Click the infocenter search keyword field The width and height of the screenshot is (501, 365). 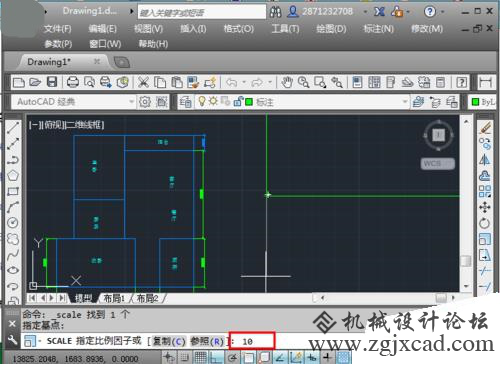202,12
